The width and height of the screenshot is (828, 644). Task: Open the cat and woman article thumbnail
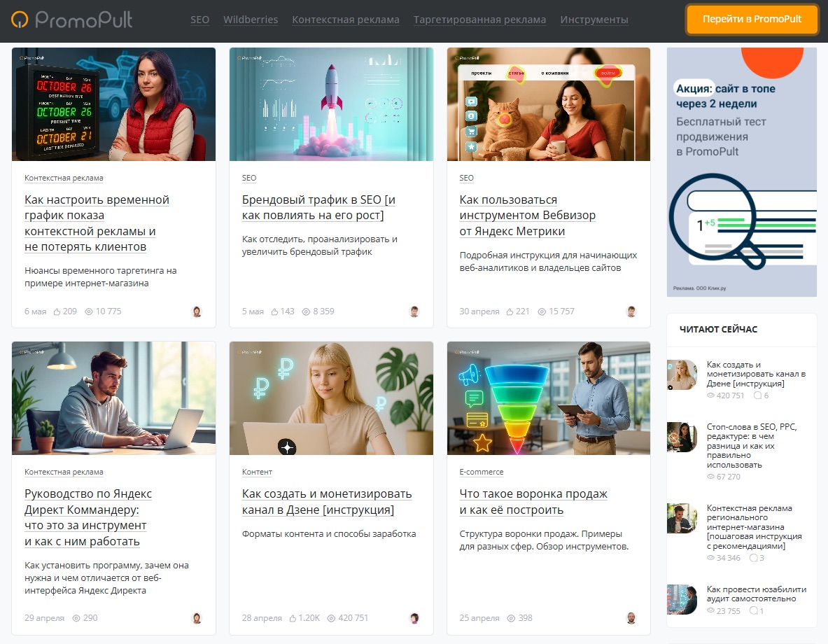549,104
